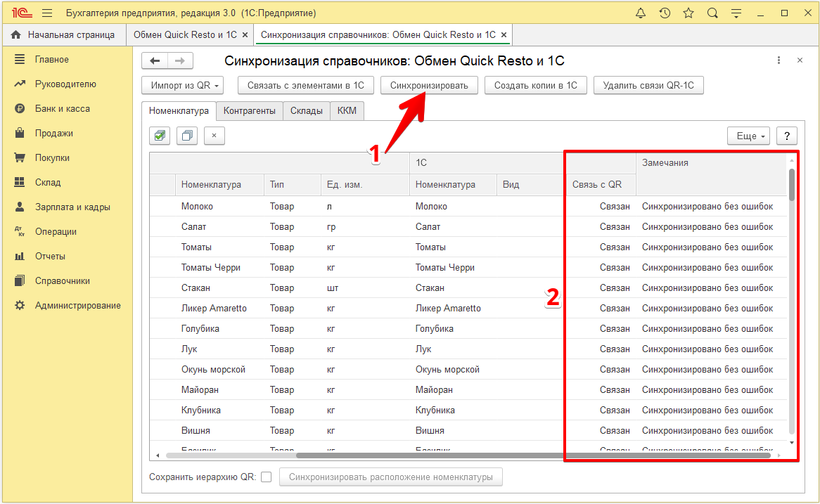
Task: Open Отчеты section
Action: [x=50, y=256]
